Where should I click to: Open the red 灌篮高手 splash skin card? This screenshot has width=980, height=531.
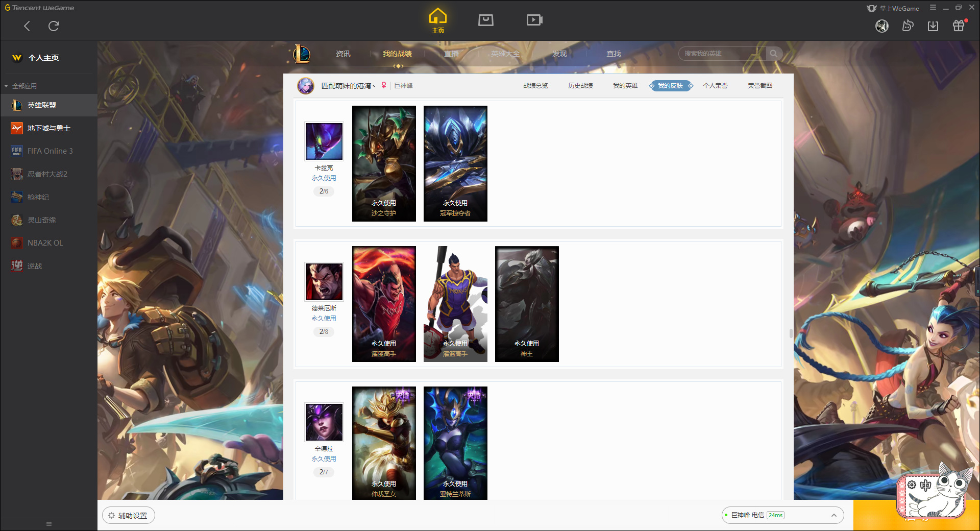click(x=384, y=304)
